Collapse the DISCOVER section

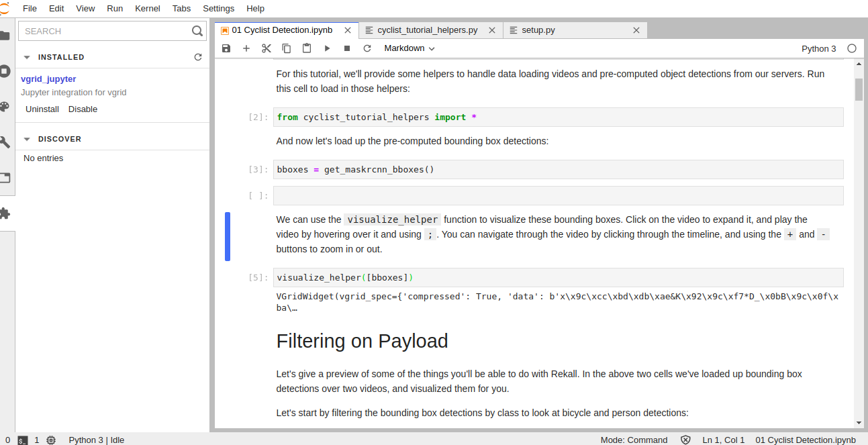pyautogui.click(x=28, y=140)
